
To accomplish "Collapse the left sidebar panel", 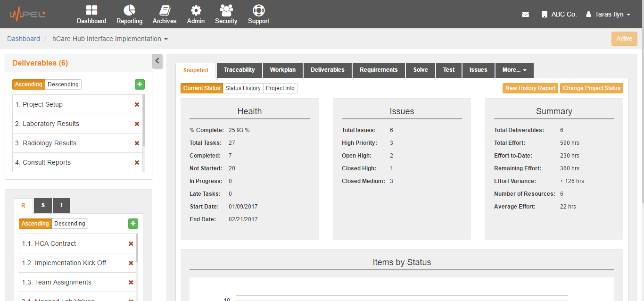I will pyautogui.click(x=157, y=61).
